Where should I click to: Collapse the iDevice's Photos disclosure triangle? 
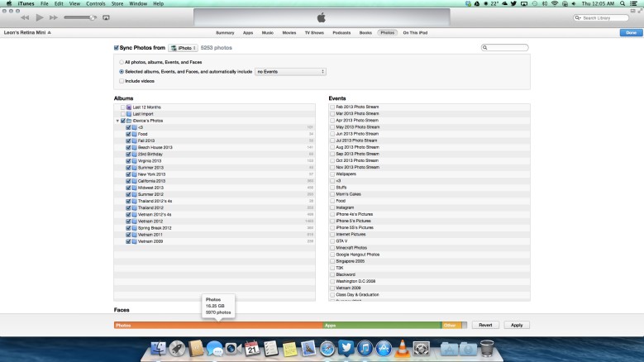117,121
